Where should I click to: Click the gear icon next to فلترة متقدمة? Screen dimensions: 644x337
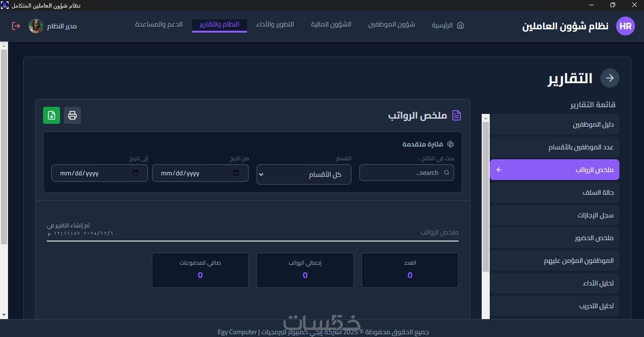pos(450,144)
